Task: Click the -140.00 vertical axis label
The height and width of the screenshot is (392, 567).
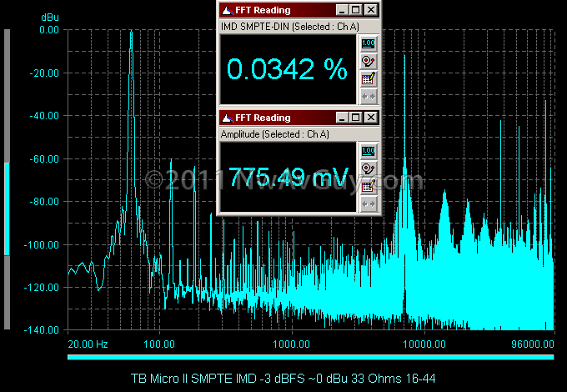Action: coord(41,329)
